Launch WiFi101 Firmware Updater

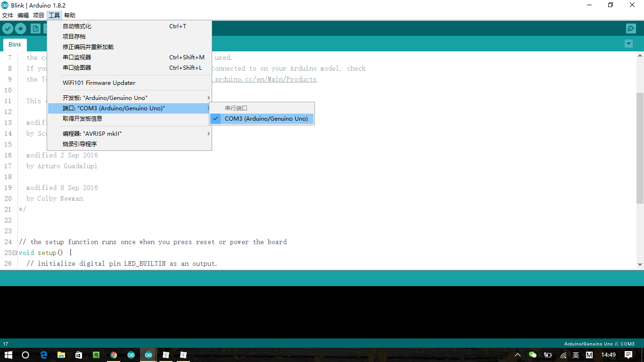click(130, 83)
